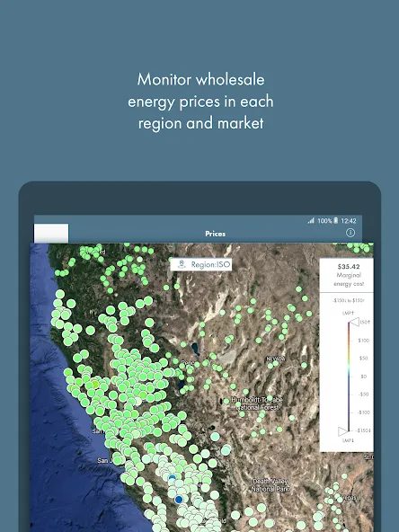Click the location pin icon beside Region:ISO
Viewport: 399px width, 532px height.
click(182, 264)
